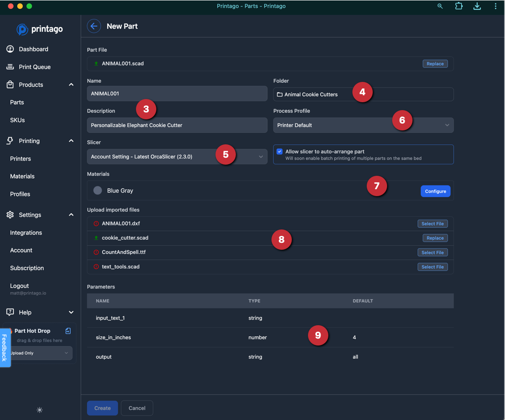
Task: Expand the Help sidebar section
Action: click(x=71, y=312)
